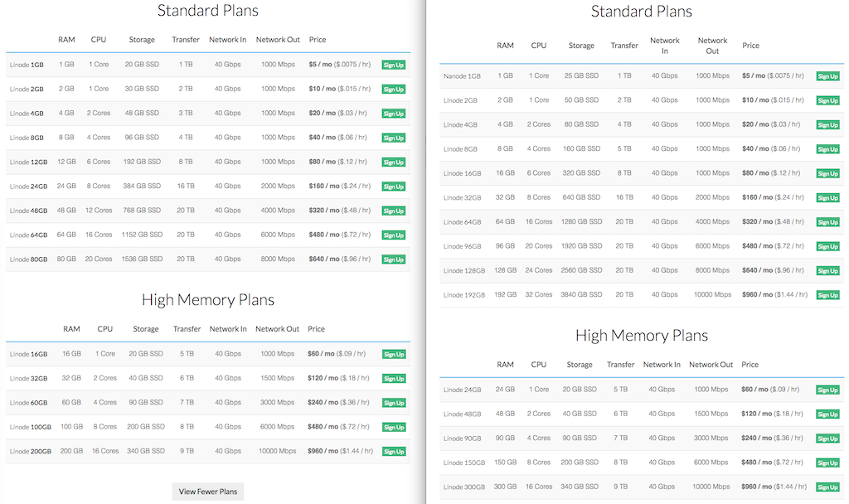Click the "Linode 200GB" plan name
Image resolution: width=849 pixels, height=504 pixels.
[x=31, y=452]
